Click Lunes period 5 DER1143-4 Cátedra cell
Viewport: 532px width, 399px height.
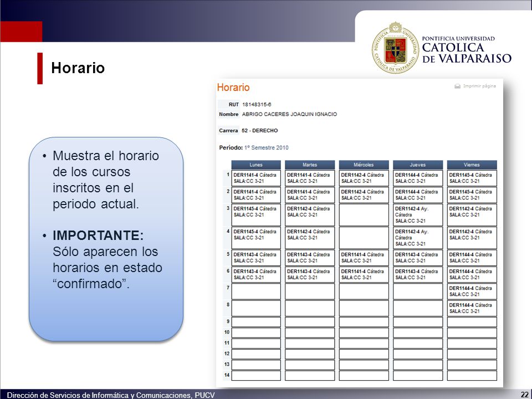256,258
